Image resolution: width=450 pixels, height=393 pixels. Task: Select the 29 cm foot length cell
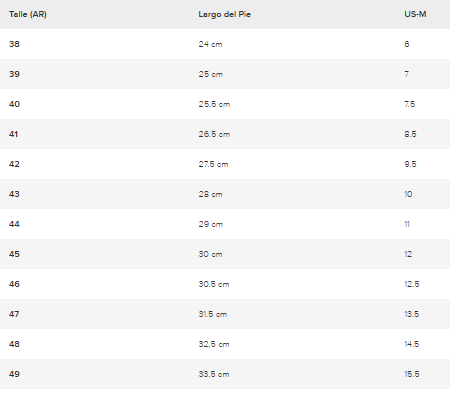coord(211,224)
